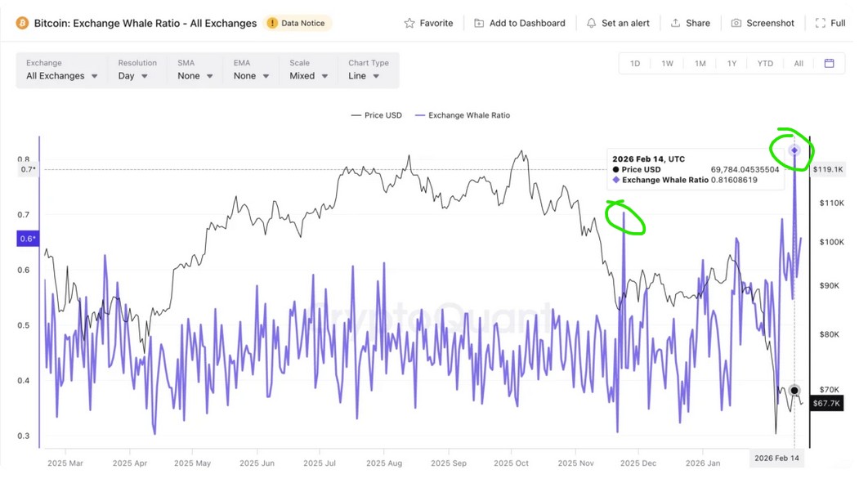Click the Add to Dashboard icon
The image size is (868, 492).
click(x=479, y=23)
